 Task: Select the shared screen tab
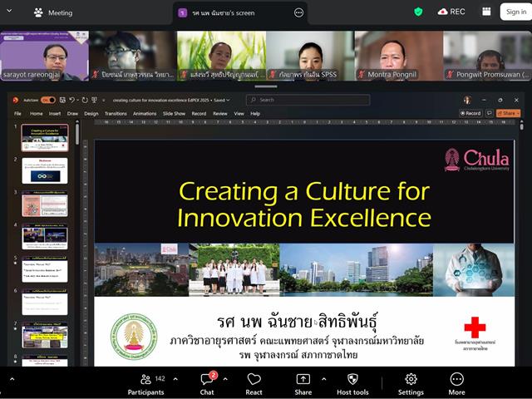[x=240, y=13]
